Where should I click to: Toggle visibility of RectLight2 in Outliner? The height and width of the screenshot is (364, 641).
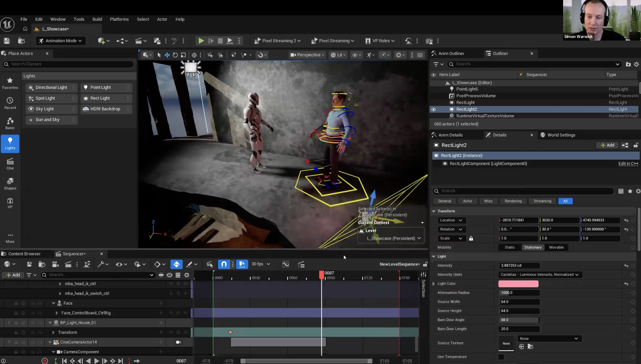click(434, 109)
